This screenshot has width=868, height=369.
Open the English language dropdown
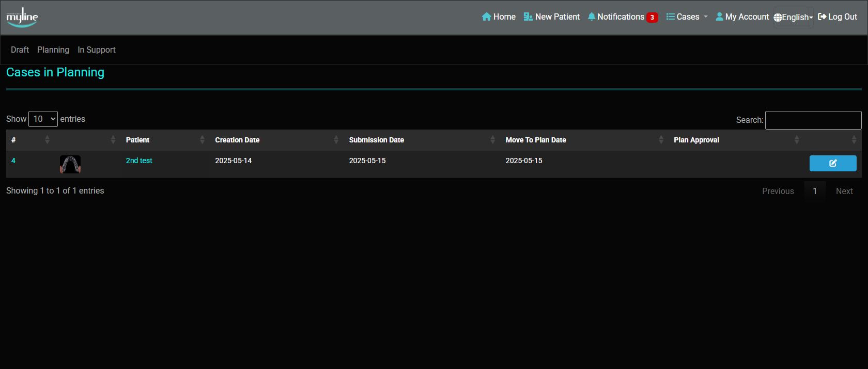[793, 18]
